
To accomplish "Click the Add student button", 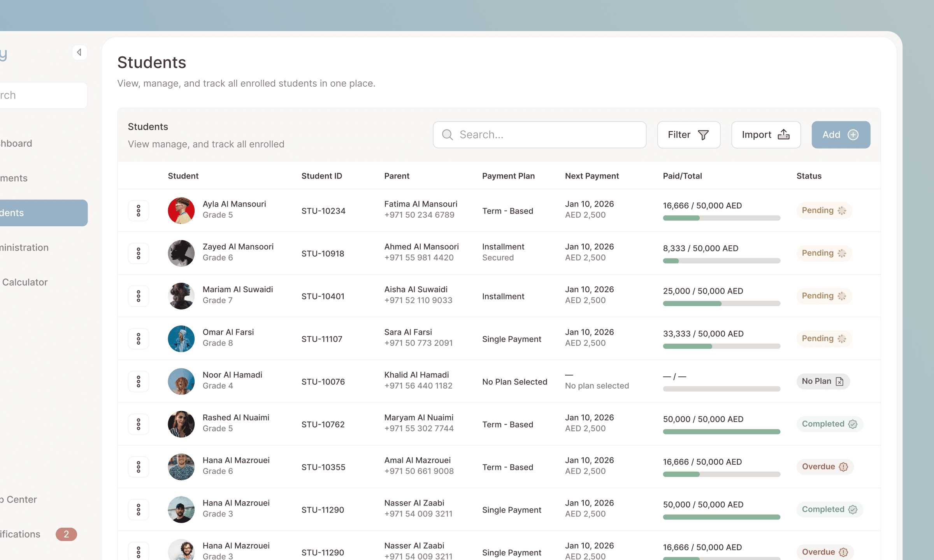I will (x=841, y=135).
